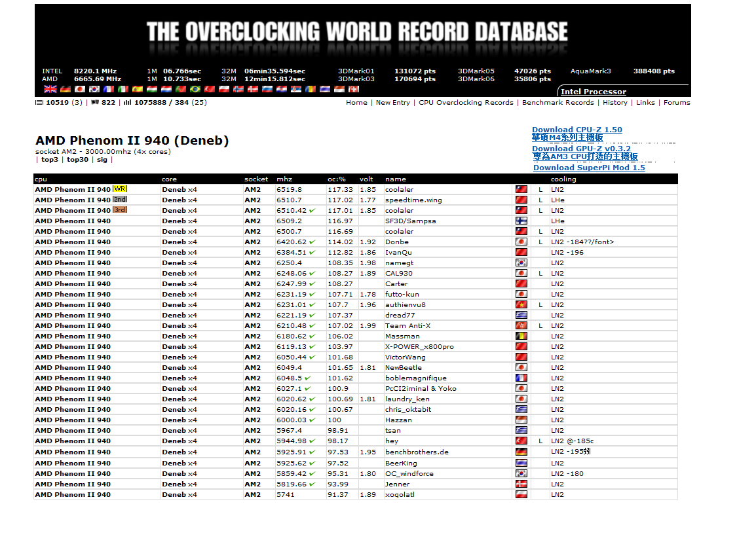756x546 pixels.
Task: Click the L link in speedtime.wing row
Action: point(540,200)
